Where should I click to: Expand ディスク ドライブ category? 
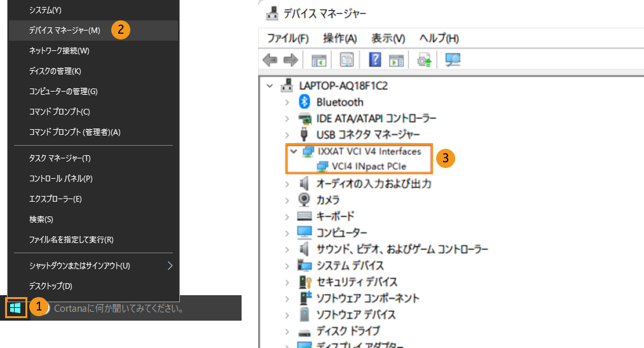287,331
